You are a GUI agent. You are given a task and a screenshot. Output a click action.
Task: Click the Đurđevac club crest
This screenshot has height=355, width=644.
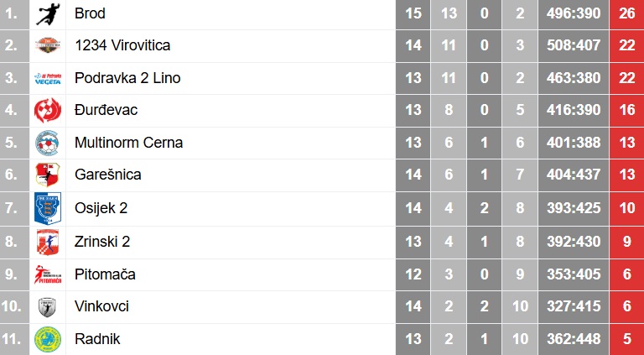point(48,110)
